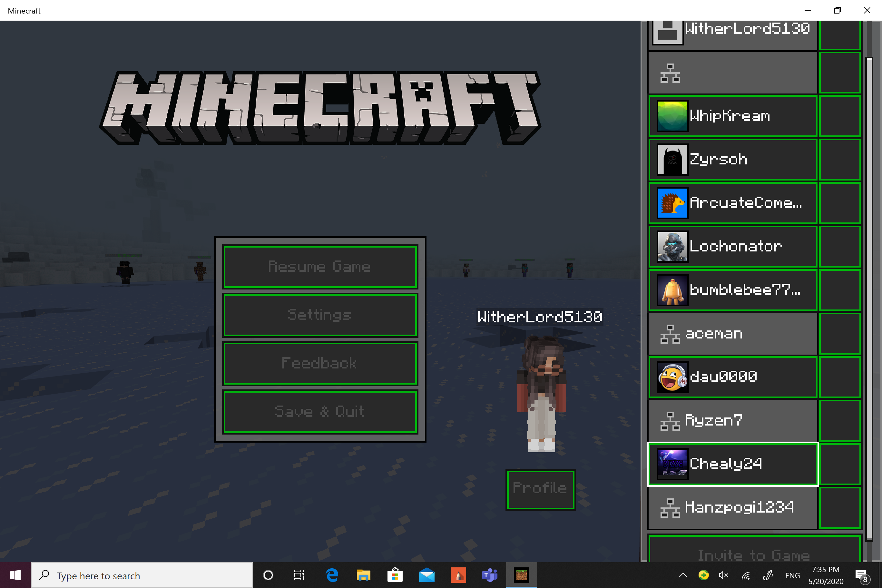Open Windows Start menu
882x588 pixels.
point(15,575)
